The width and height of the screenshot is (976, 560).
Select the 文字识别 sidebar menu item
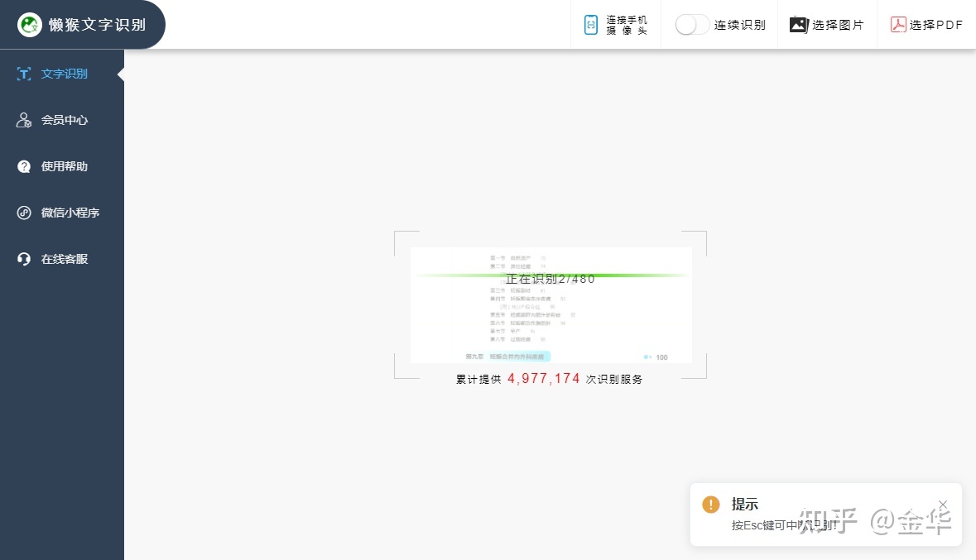click(x=62, y=74)
